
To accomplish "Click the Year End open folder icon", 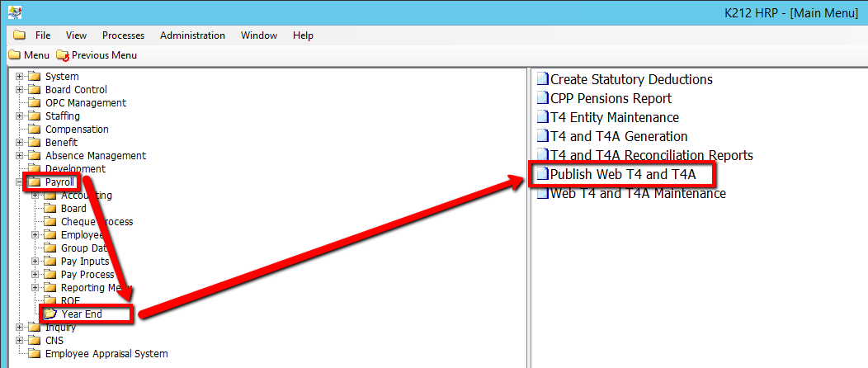I will click(50, 314).
